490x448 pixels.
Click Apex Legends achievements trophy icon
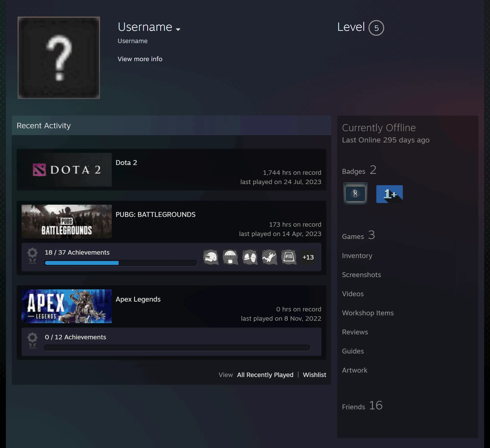click(x=32, y=340)
